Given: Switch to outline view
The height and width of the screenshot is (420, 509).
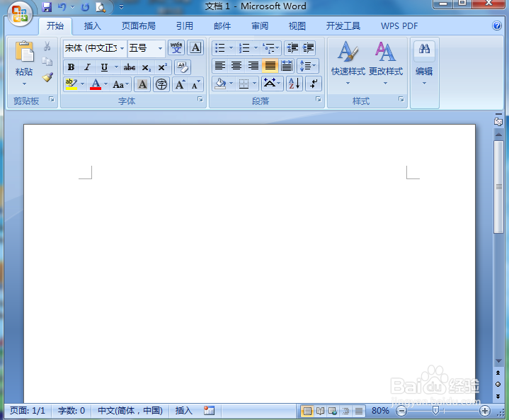Looking at the screenshot, I should coord(346,412).
